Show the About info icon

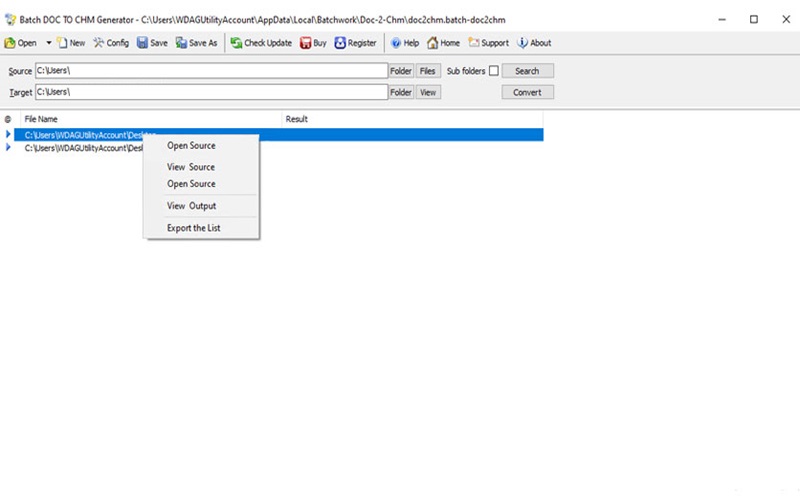pos(522,43)
